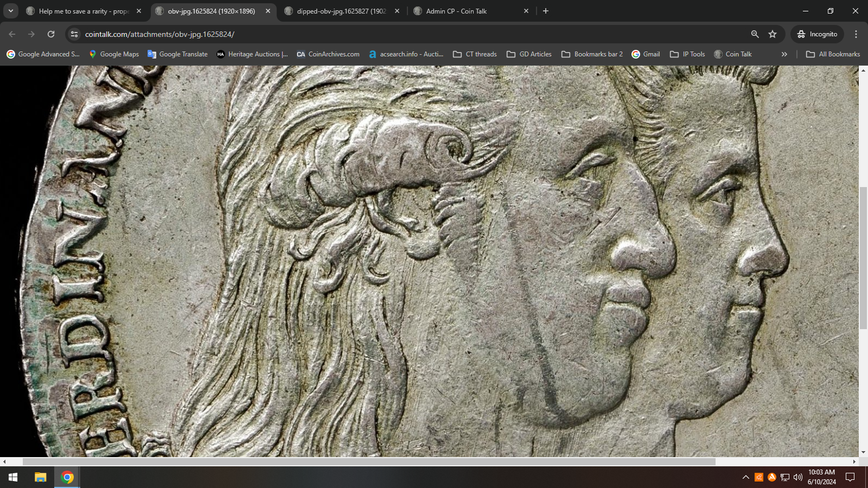Screen dimensions: 868x488
Task: Click the scroll down arrow on vertical scrollbar
Action: pyautogui.click(x=863, y=452)
